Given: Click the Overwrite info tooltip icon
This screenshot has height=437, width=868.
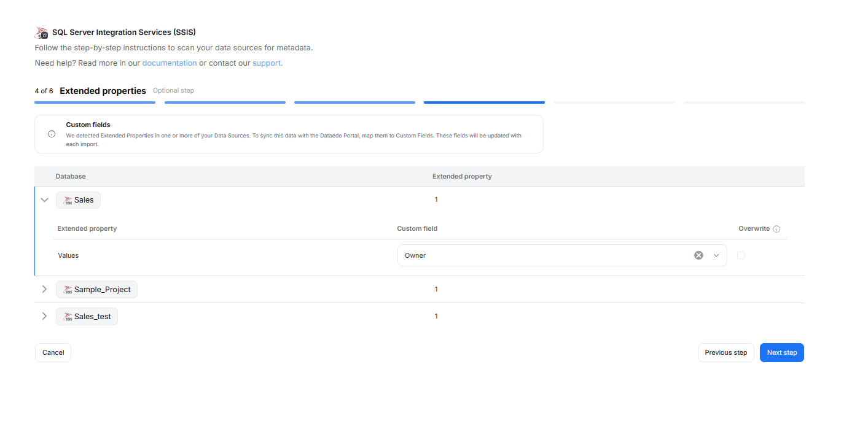Looking at the screenshot, I should [x=776, y=229].
